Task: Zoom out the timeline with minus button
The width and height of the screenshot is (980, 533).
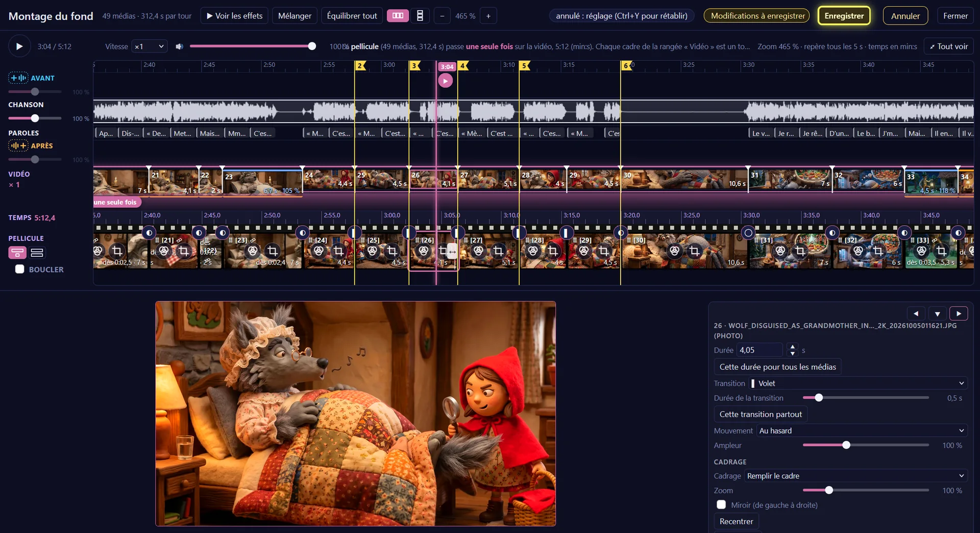Action: pyautogui.click(x=442, y=16)
